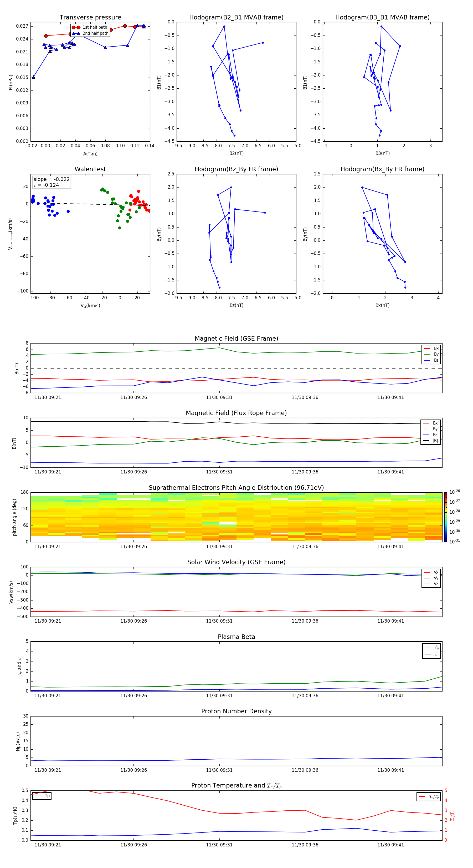Select the "Hodogram(Bz_By FR frame)" title
Screen dimensions: 473x868
[x=236, y=169]
